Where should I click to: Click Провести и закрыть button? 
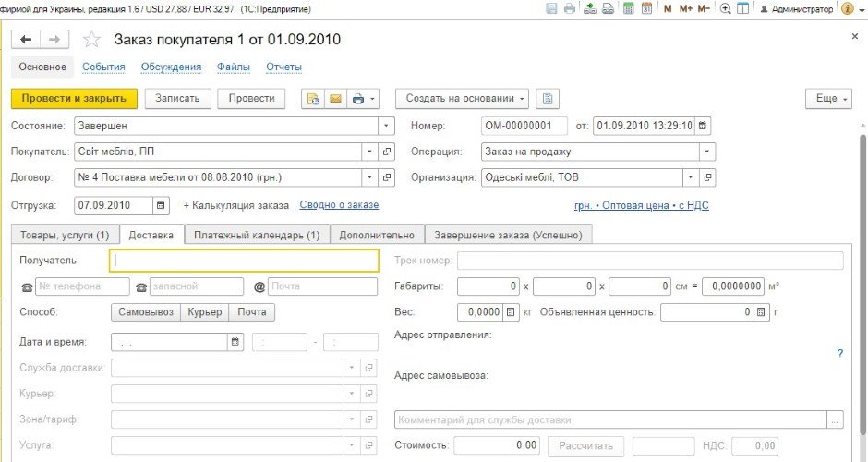tap(74, 99)
